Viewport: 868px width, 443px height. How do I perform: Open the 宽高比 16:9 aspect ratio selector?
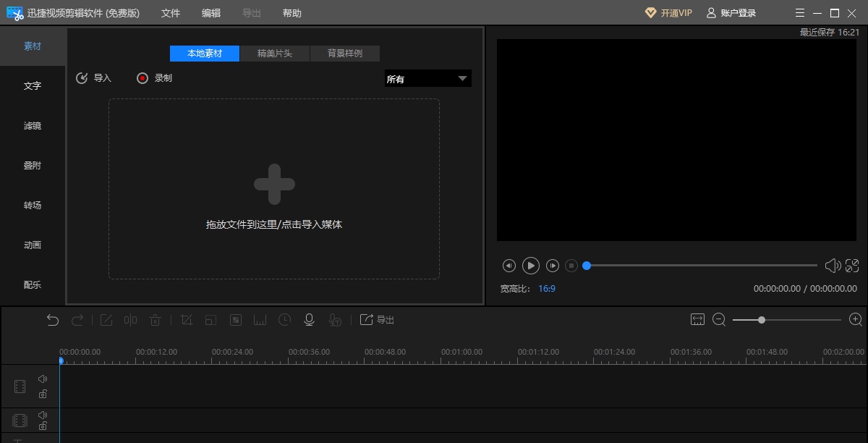[548, 288]
